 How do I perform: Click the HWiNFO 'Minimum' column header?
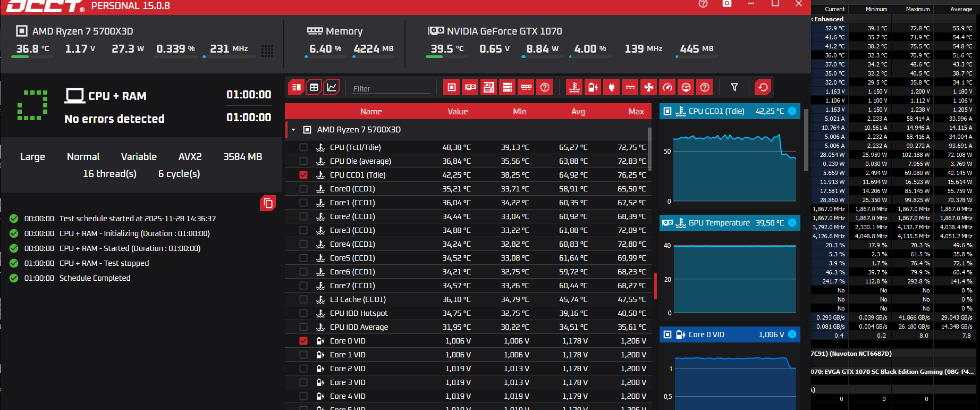pos(876,9)
